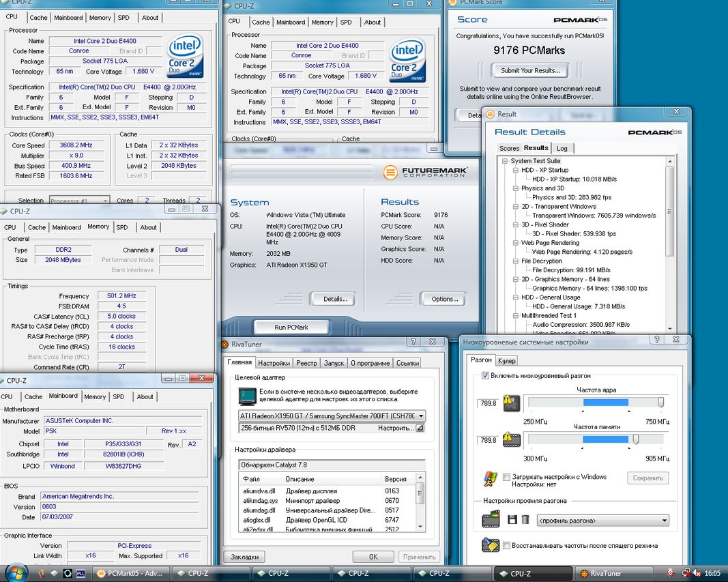The width and height of the screenshot is (728, 582).
Task: Click the GPU core clock warning icon
Action: 512,403
